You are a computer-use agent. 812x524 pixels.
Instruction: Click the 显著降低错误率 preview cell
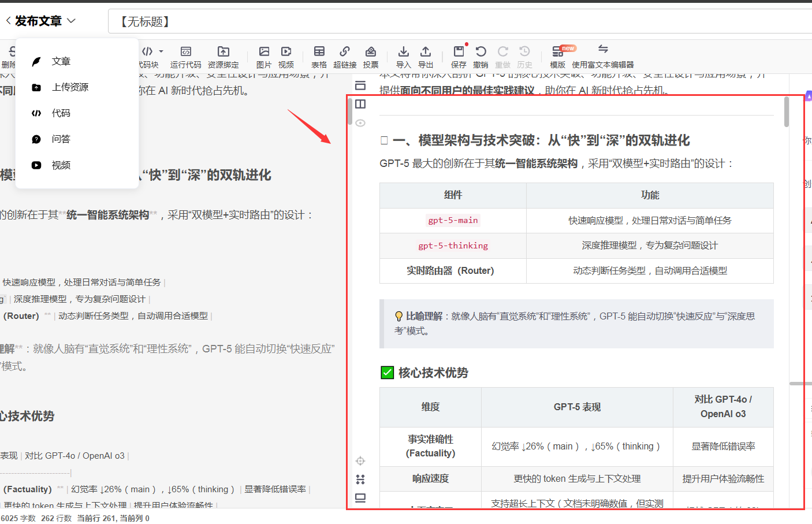[x=723, y=447]
